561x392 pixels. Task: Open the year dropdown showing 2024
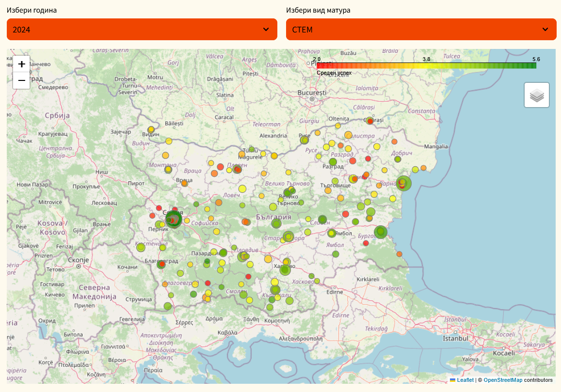pyautogui.click(x=142, y=30)
